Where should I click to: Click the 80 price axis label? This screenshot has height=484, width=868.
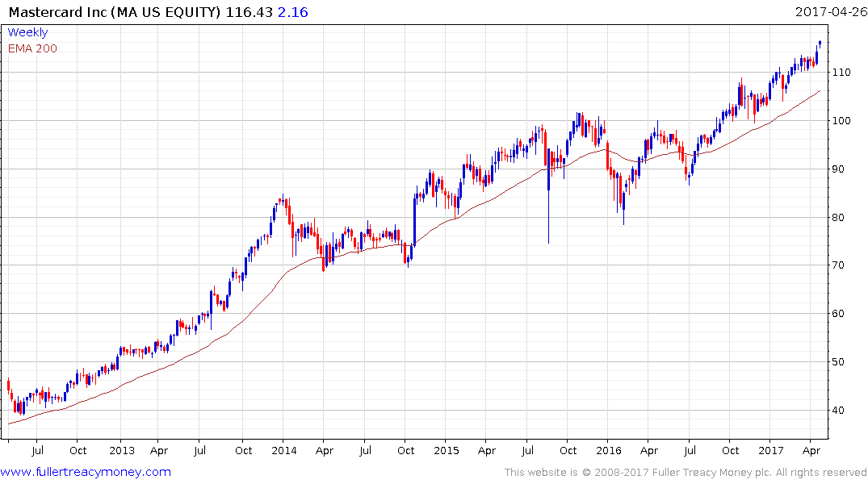[x=838, y=217]
